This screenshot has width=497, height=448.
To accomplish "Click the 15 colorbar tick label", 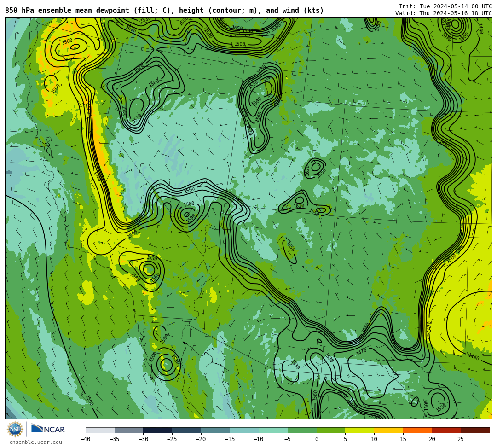I will pos(403,439).
